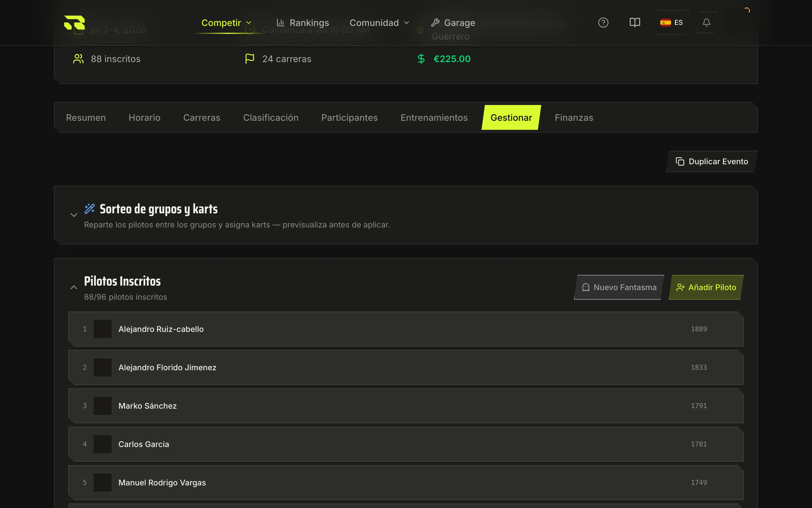Click the 24 carreras text
Viewport: 812px width, 508px height.
(287, 59)
